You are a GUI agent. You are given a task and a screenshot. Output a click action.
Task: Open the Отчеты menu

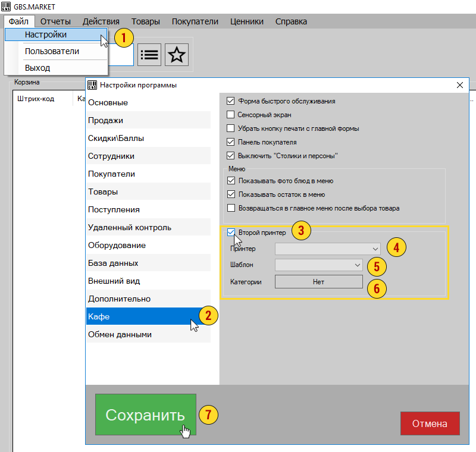point(55,21)
